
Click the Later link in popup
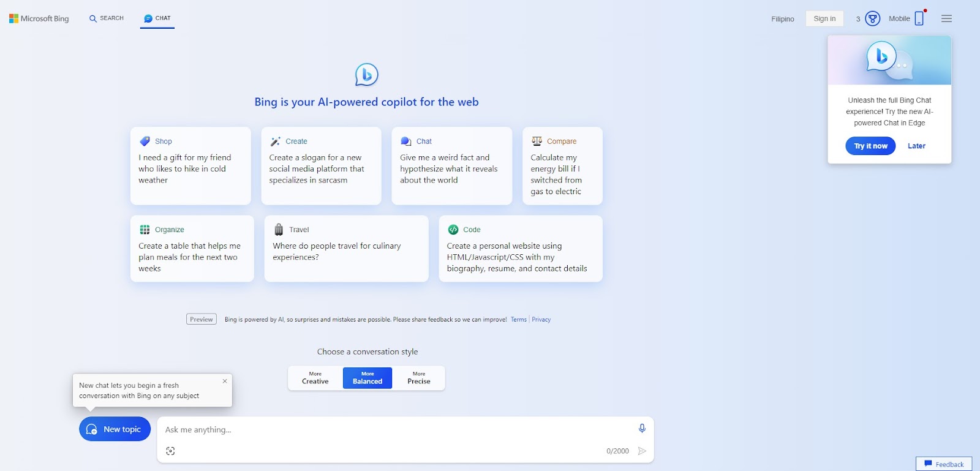[916, 146]
